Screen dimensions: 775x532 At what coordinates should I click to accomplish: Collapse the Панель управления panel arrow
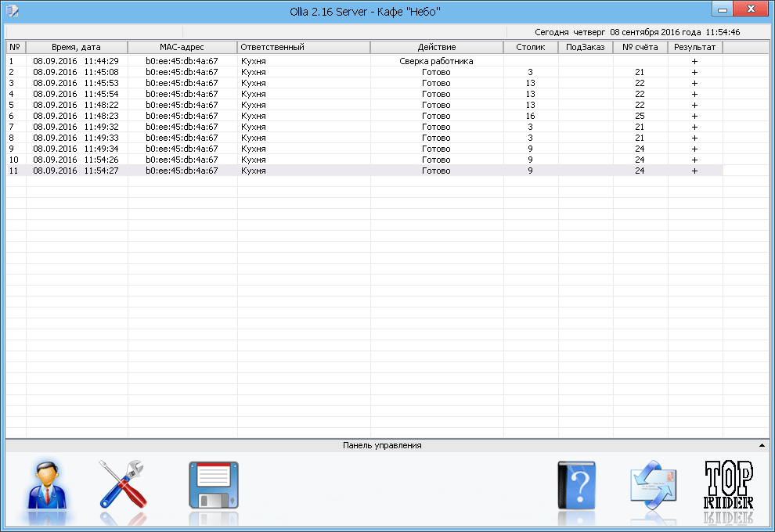762,446
